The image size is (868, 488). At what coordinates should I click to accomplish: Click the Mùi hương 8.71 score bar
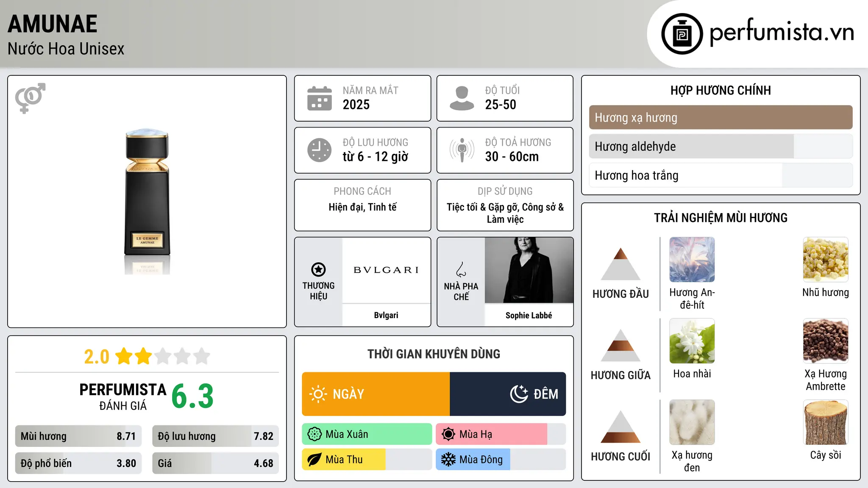point(78,436)
